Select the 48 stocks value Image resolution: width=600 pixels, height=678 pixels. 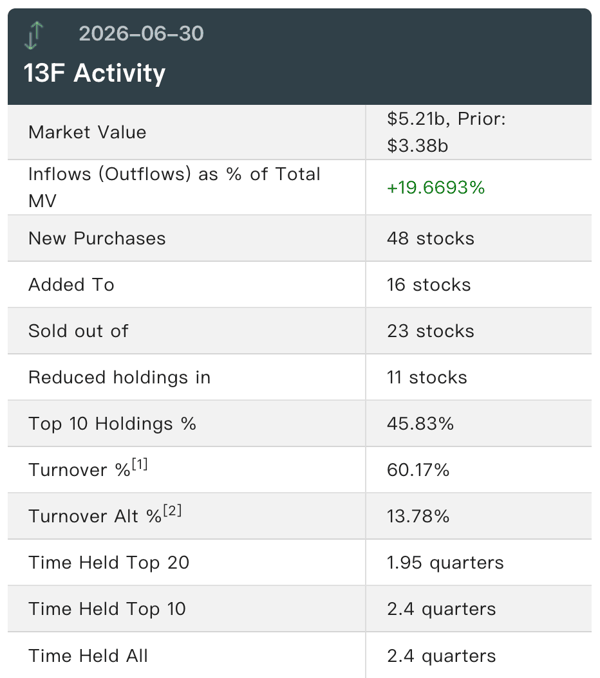pyautogui.click(x=431, y=238)
